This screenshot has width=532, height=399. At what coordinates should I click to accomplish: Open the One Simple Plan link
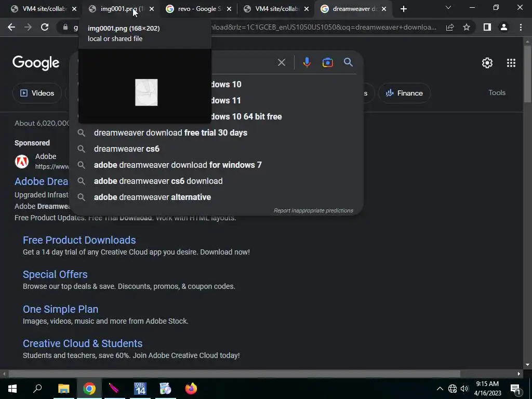pyautogui.click(x=60, y=309)
